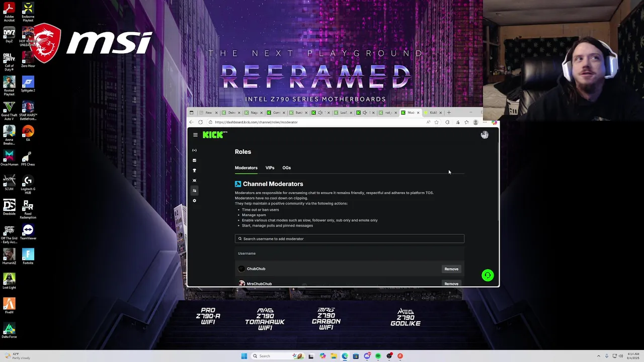Image resolution: width=644 pixels, height=362 pixels.
Task: Select the first New tab in browser
Action: [x=208, y=113]
